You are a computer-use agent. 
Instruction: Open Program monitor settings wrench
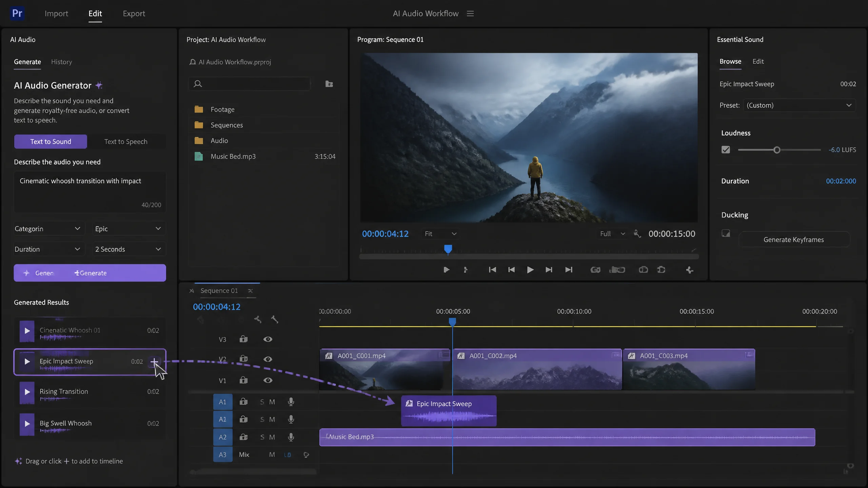click(637, 234)
